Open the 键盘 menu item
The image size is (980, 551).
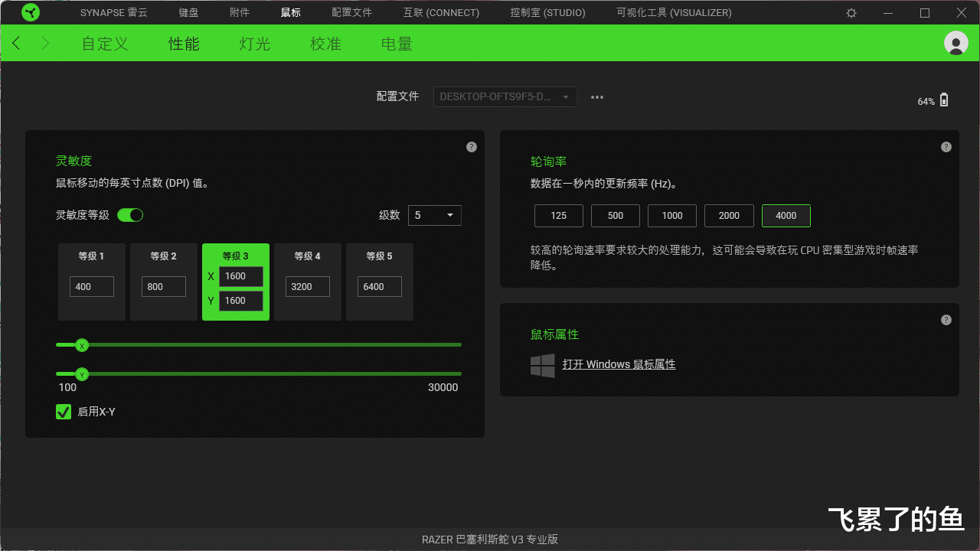click(x=188, y=12)
